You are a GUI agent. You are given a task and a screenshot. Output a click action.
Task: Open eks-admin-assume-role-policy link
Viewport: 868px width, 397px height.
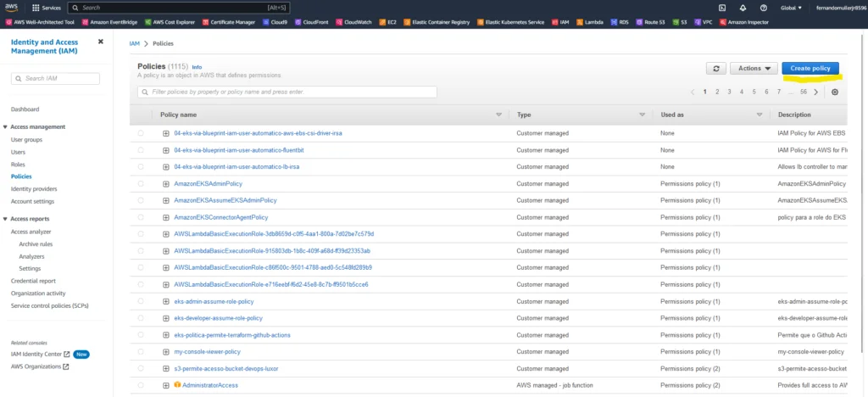click(x=214, y=301)
